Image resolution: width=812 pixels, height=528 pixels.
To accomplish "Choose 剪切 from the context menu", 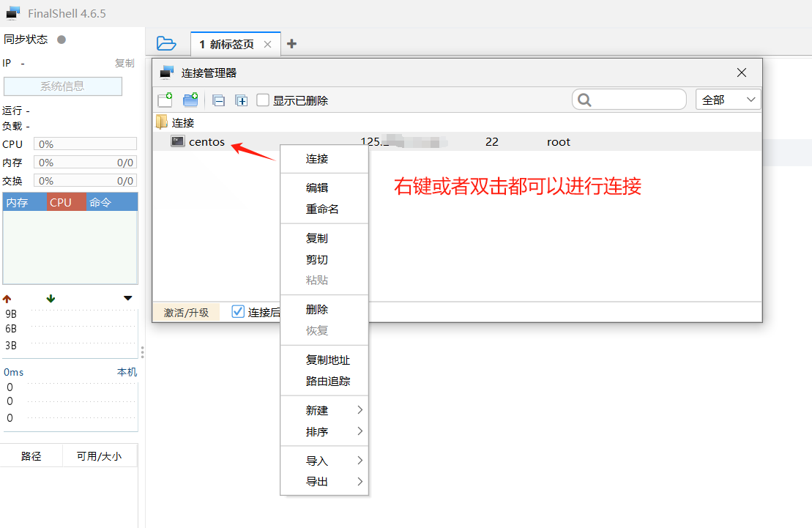I will click(x=324, y=259).
